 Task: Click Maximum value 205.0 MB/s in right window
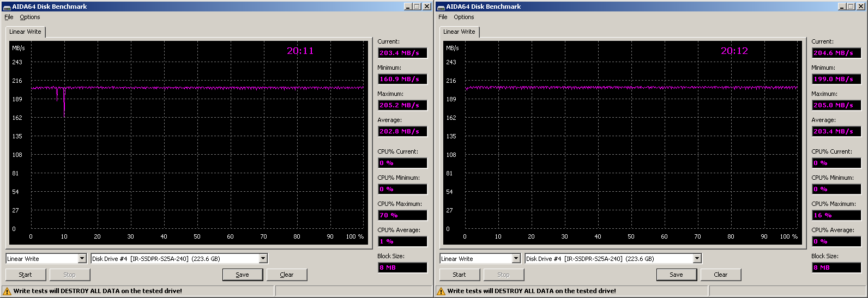point(836,105)
